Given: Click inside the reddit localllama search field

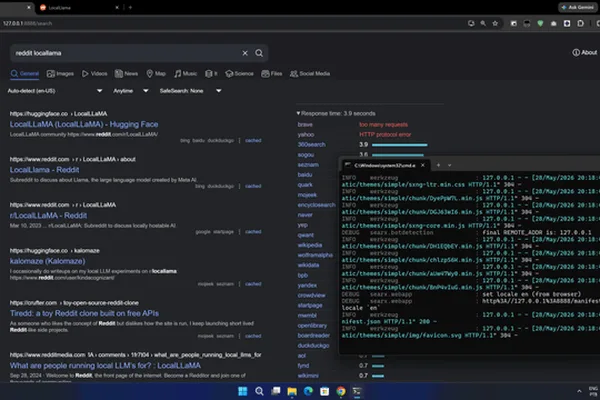Looking at the screenshot, I should tap(126, 53).
